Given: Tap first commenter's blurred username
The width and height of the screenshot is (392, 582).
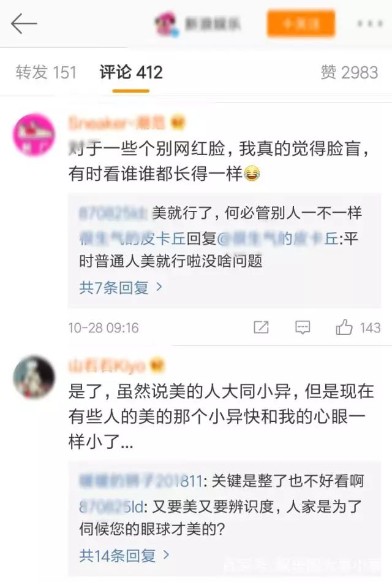Looking at the screenshot, I should (117, 123).
